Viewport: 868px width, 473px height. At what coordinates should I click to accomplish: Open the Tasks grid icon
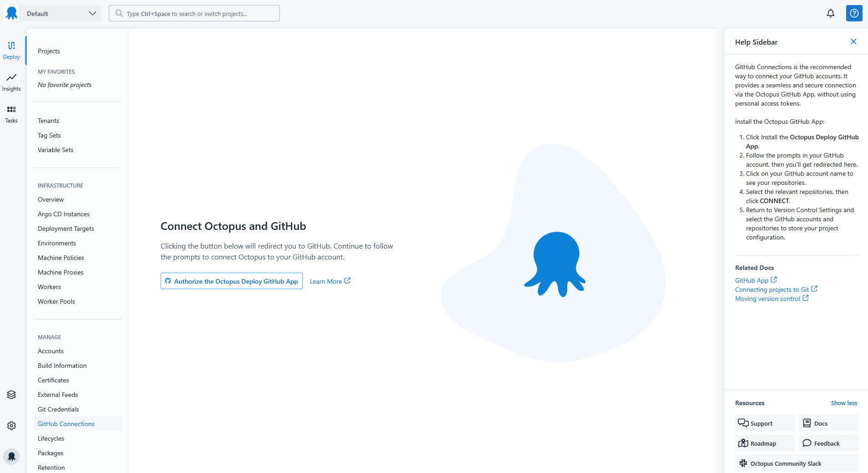click(11, 109)
